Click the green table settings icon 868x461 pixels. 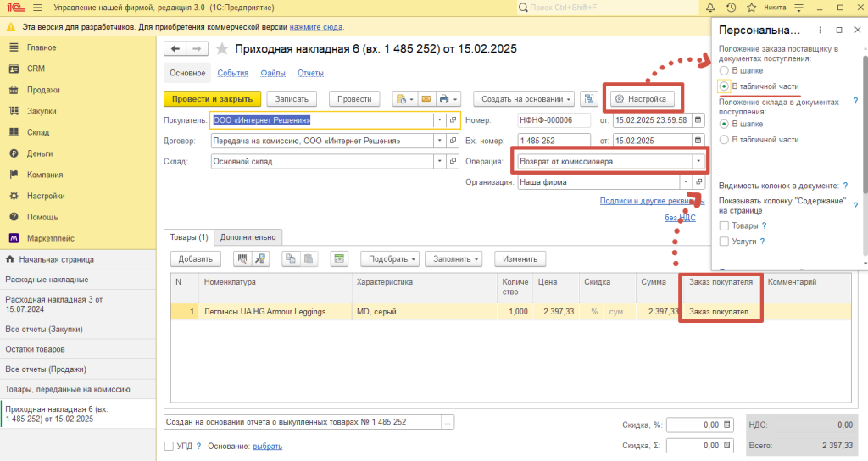[339, 259]
